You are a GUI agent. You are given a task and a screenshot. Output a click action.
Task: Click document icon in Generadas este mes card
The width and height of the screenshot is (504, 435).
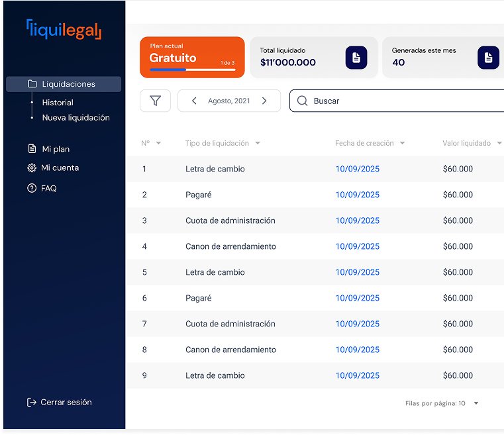tap(488, 58)
